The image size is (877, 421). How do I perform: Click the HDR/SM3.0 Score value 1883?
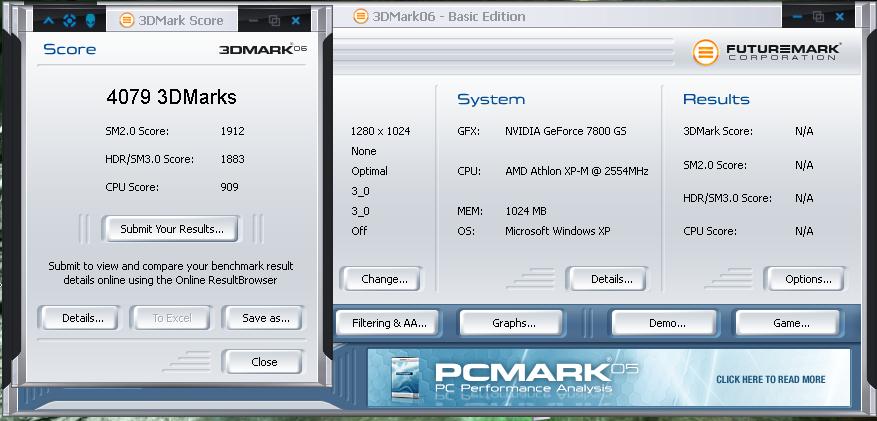232,159
